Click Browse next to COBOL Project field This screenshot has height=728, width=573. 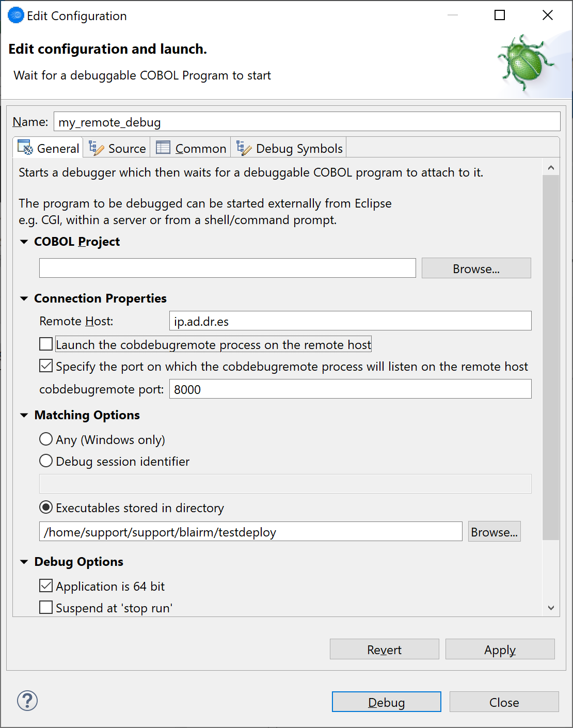475,268
